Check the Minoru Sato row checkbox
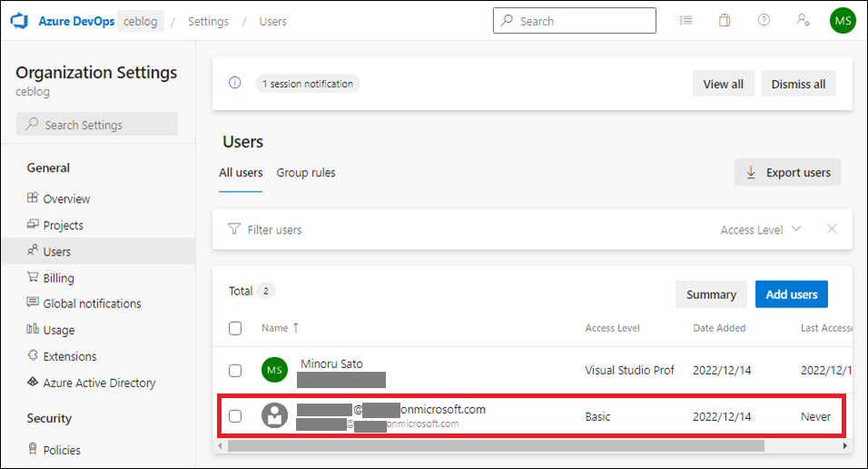This screenshot has width=868, height=469. [235, 370]
